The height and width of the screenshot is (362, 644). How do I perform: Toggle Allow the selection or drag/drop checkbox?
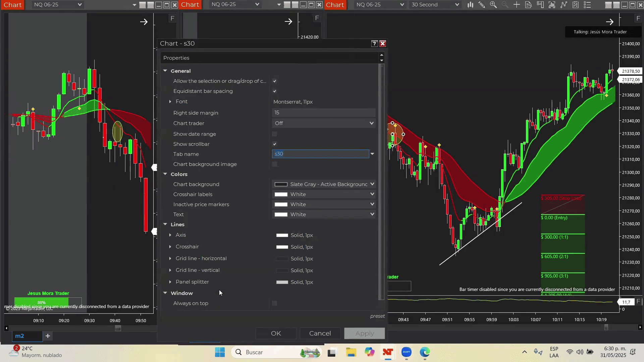[275, 81]
